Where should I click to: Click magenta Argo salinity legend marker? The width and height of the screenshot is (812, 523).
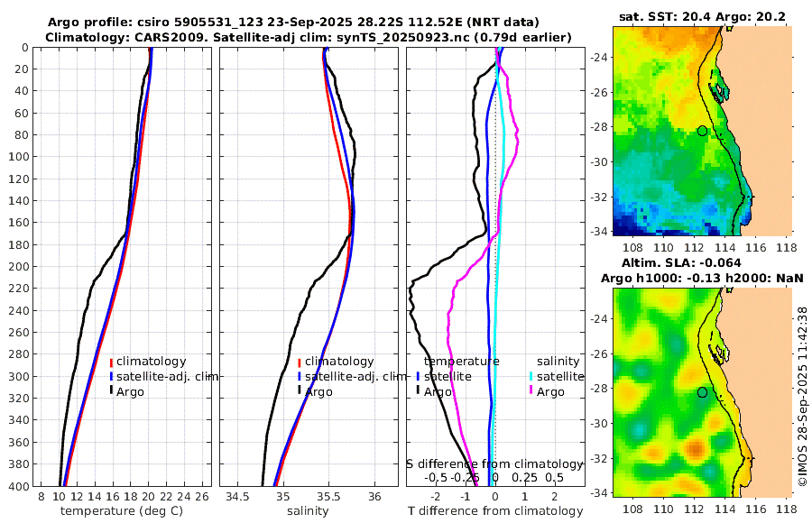point(531,390)
